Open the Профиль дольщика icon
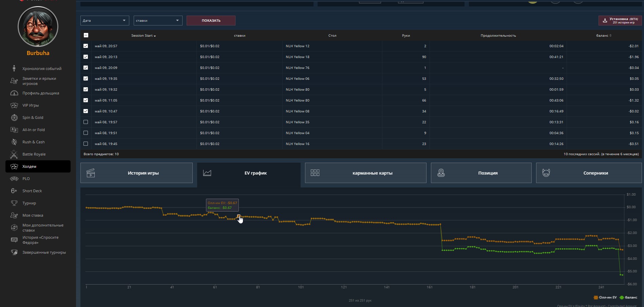This screenshot has width=644, height=307. (x=14, y=93)
